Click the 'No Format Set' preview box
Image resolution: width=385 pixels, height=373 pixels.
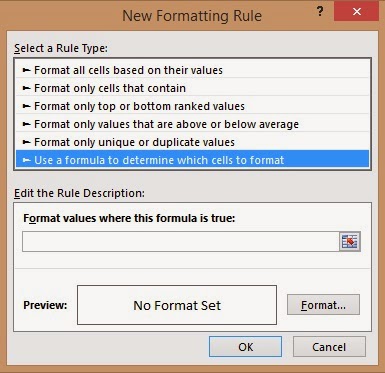177,305
